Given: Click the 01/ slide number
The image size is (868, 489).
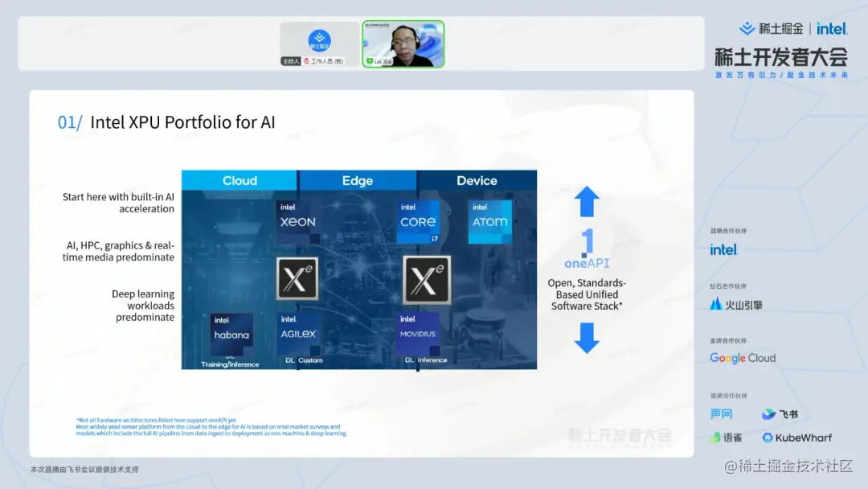Looking at the screenshot, I should [x=70, y=122].
